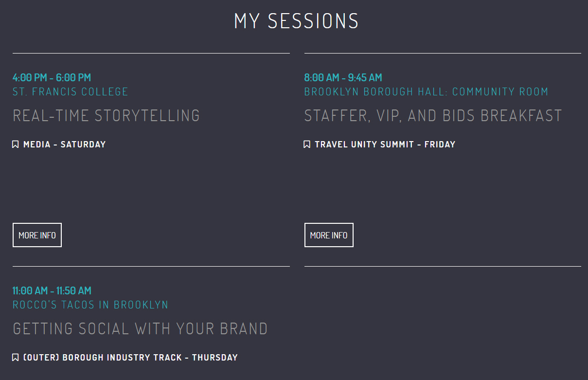Click the 4:00 PM - 6:00 PM time
Image resolution: width=588 pixels, height=380 pixels.
coord(52,77)
